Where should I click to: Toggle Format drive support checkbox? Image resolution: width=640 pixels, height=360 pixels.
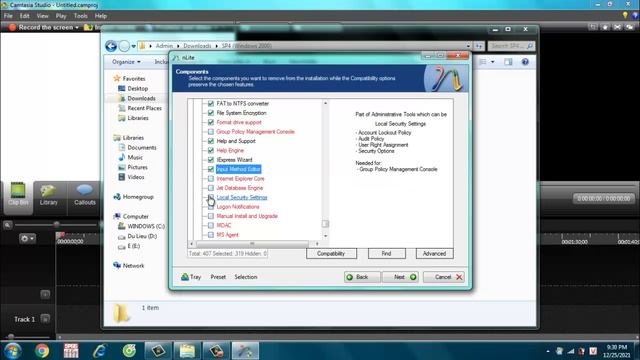tap(211, 122)
